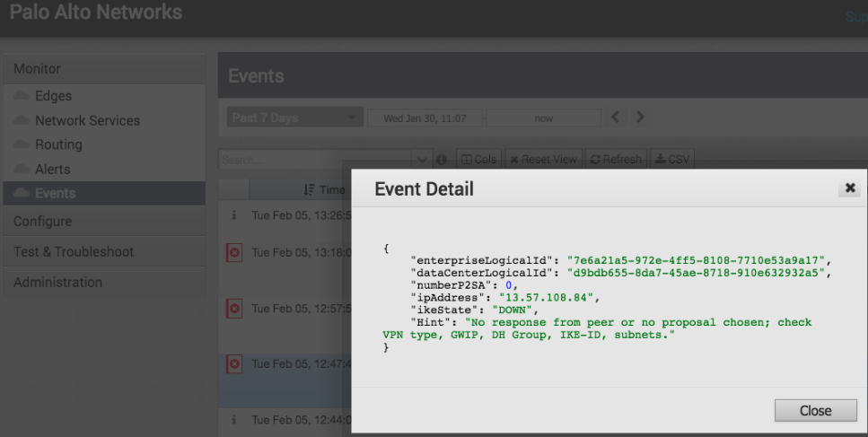Click error icon on the 12:57 event row

[234, 308]
